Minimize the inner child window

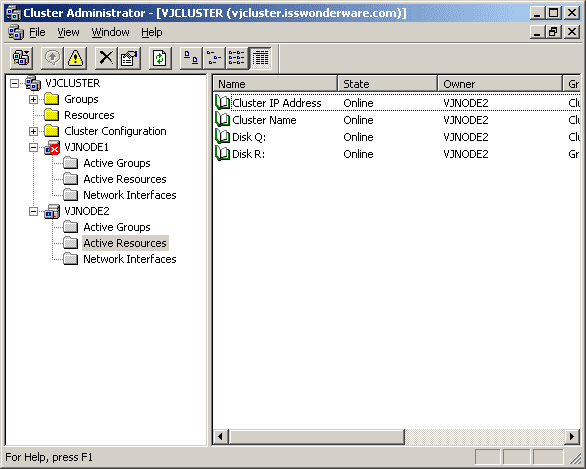pyautogui.click(x=537, y=32)
